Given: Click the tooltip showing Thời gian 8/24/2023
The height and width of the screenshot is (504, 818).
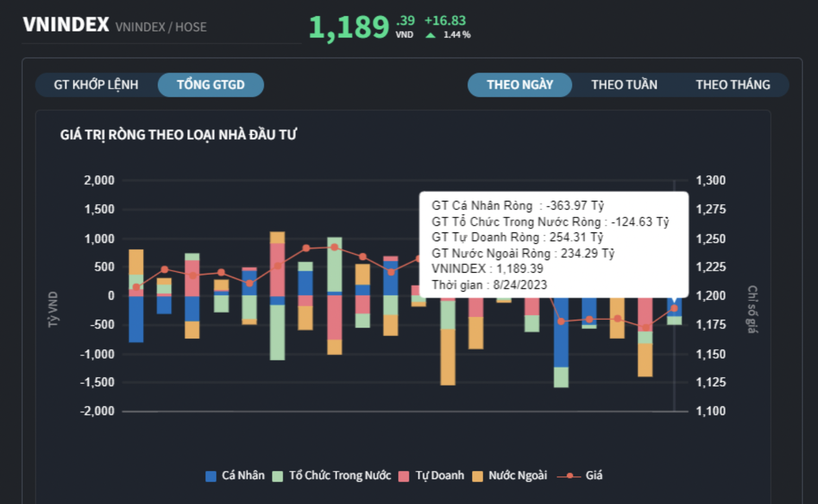Looking at the screenshot, I should click(553, 244).
